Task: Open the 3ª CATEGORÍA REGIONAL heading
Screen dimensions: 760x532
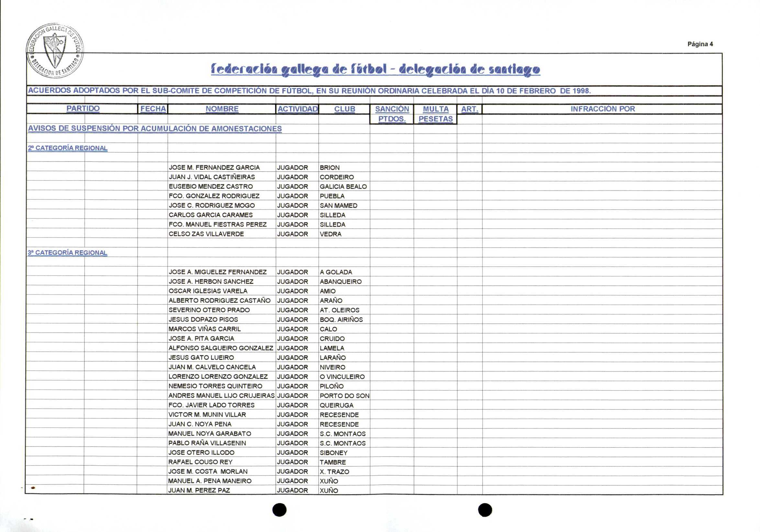Action: (68, 252)
